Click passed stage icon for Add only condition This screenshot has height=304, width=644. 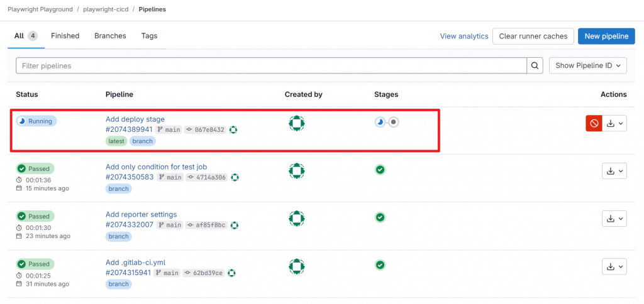point(380,170)
